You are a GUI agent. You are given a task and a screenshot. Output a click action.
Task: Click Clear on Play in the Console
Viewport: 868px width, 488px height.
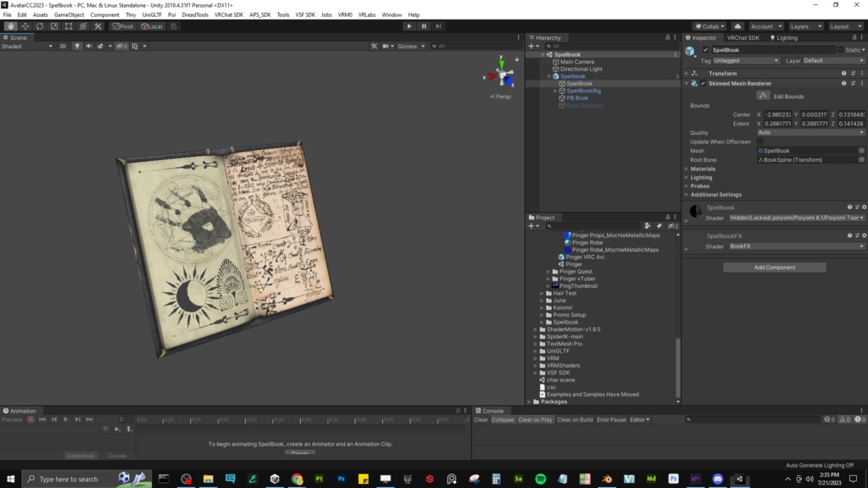[x=534, y=419]
